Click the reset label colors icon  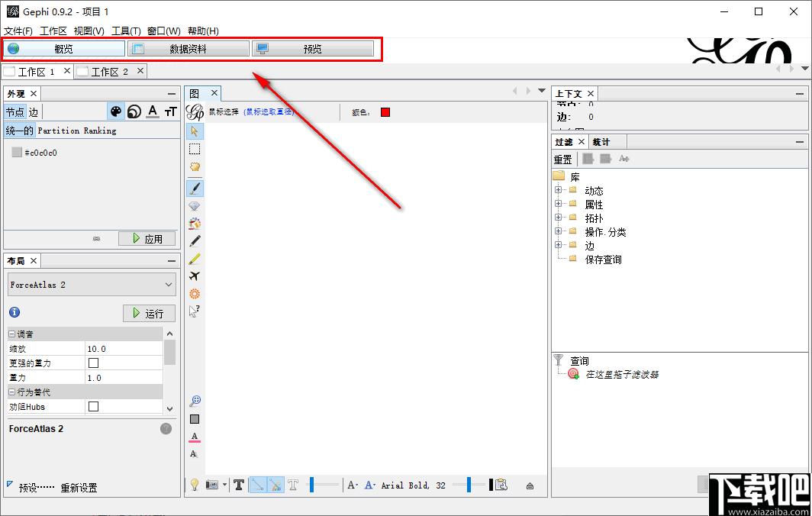(195, 437)
